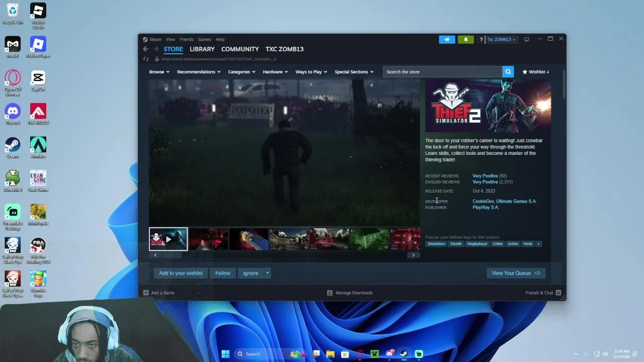Expand the Categories dropdown

point(242,72)
